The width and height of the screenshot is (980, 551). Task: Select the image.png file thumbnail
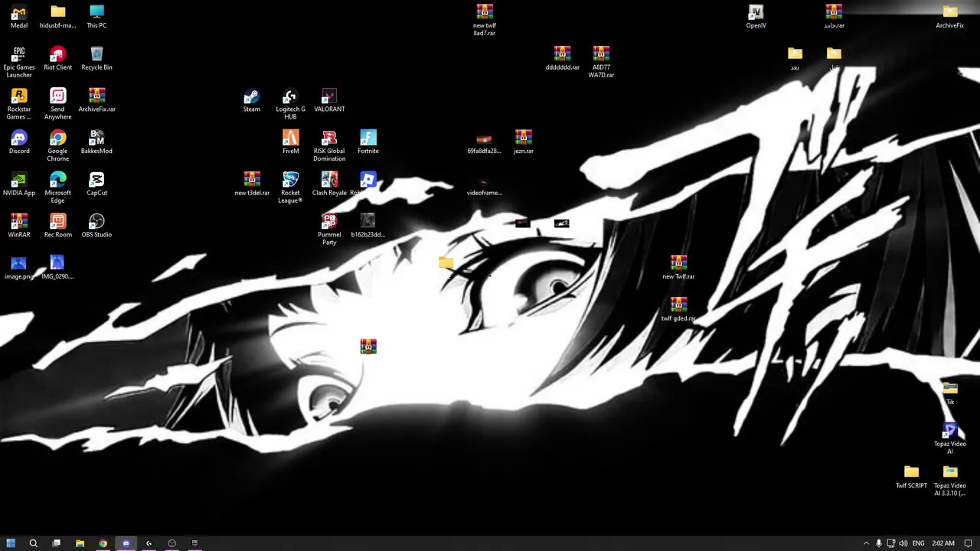[19, 268]
